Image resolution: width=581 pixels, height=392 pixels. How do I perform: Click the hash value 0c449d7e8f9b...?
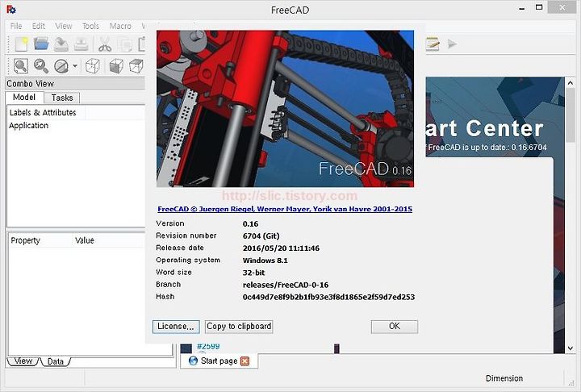coord(328,297)
